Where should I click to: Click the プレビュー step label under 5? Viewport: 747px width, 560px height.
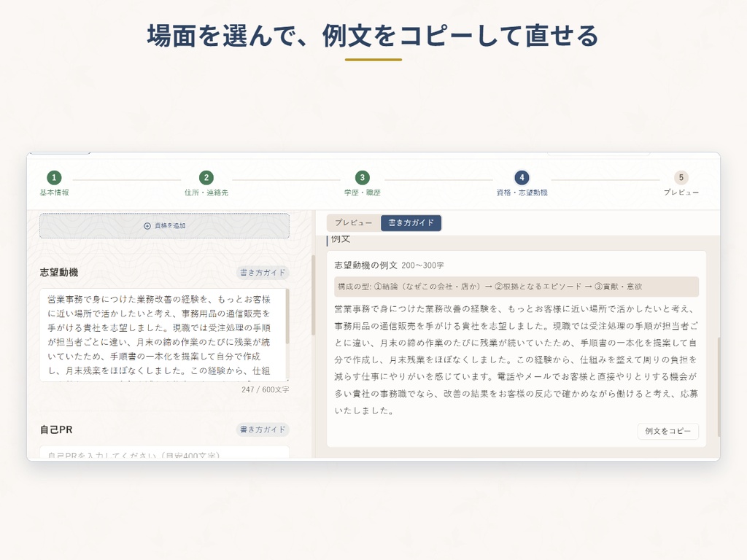pyautogui.click(x=681, y=192)
